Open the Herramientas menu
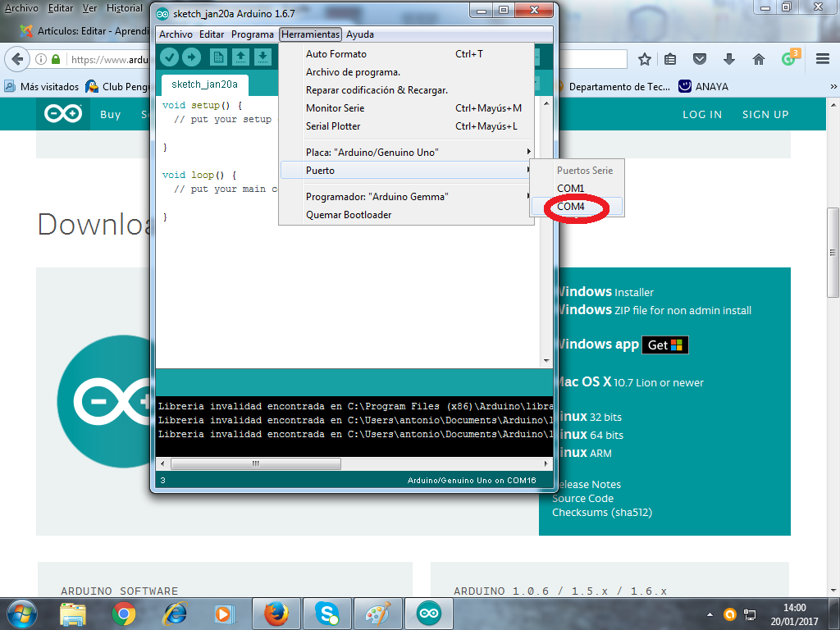Viewport: 840px width, 630px height. pos(310,34)
